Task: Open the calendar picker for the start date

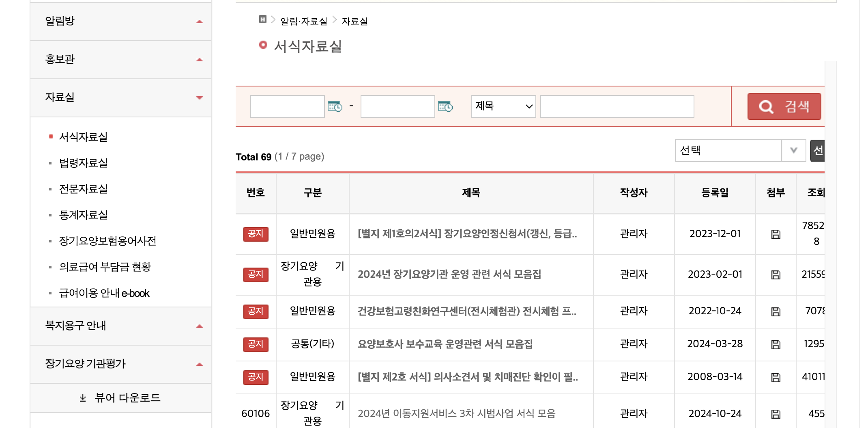Action: point(335,106)
